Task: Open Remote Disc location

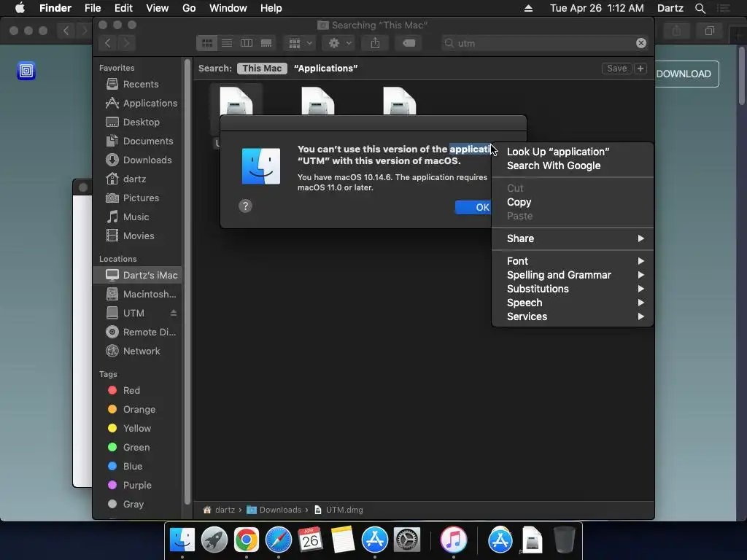Action: tap(137, 332)
